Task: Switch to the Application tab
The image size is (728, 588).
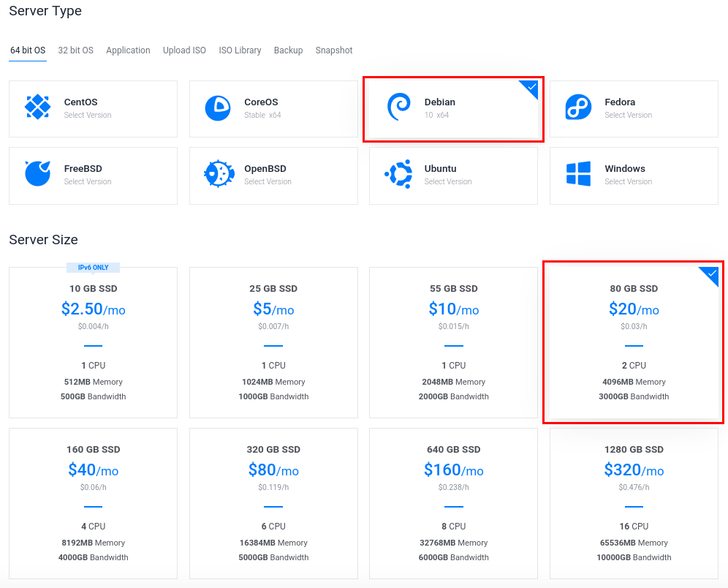Action: 128,50
